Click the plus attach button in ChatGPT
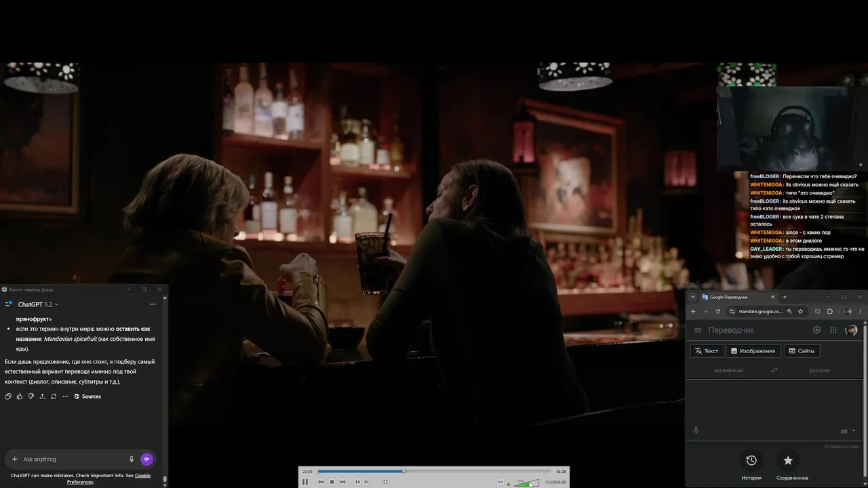 (x=14, y=459)
